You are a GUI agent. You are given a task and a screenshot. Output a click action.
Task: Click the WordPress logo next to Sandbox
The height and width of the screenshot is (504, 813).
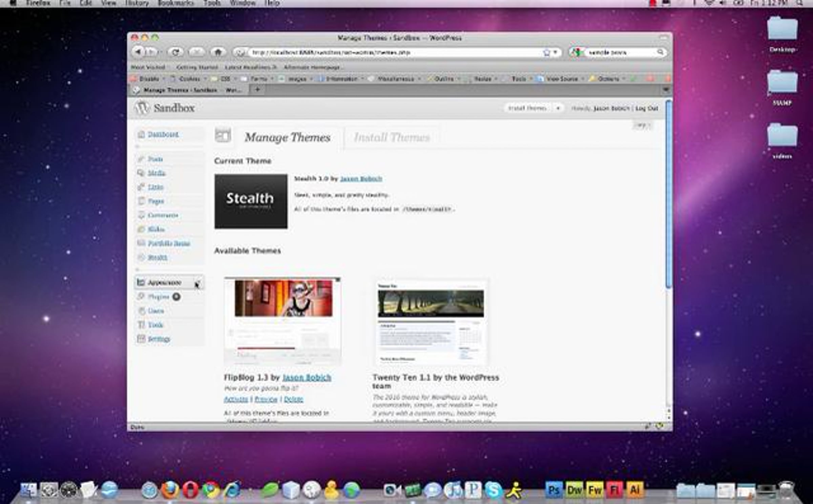(x=142, y=108)
